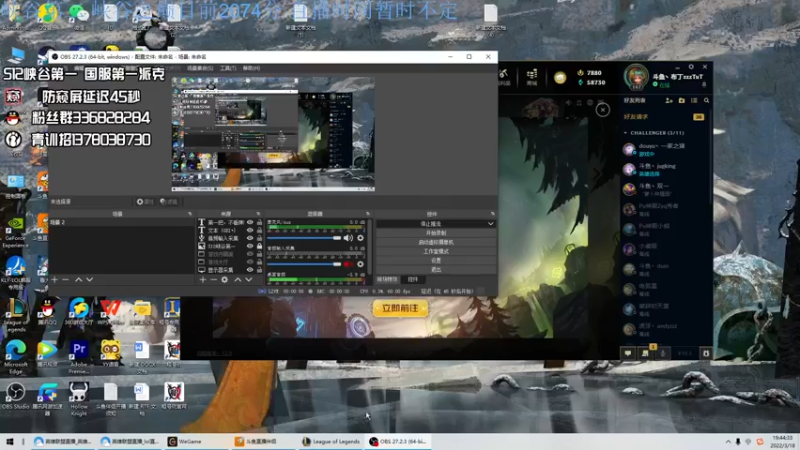
Task: Toggle visibility of 显示器采集 source
Action: coord(250,270)
